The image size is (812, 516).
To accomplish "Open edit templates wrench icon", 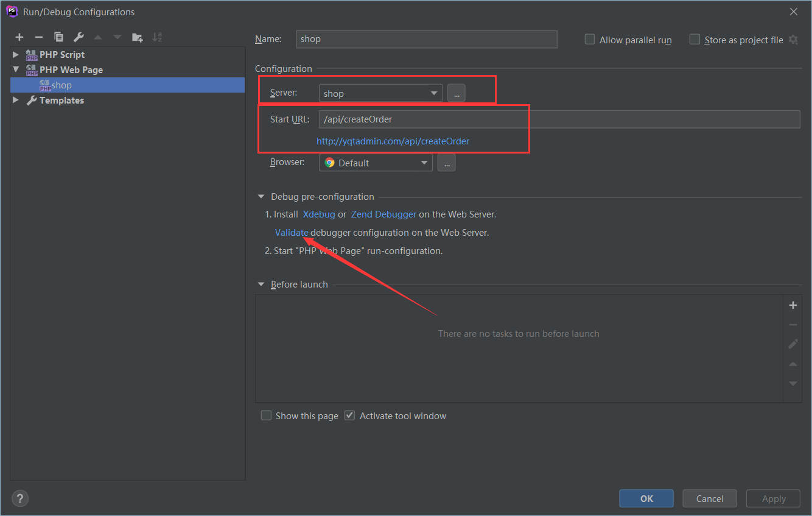I will (x=78, y=37).
